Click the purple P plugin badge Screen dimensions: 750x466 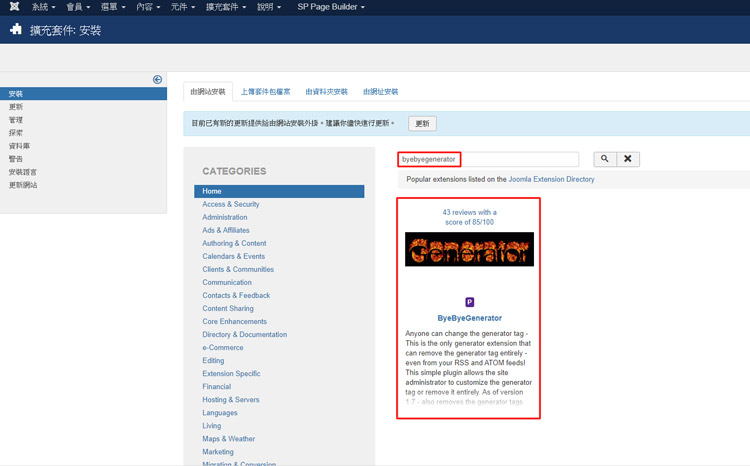point(470,302)
